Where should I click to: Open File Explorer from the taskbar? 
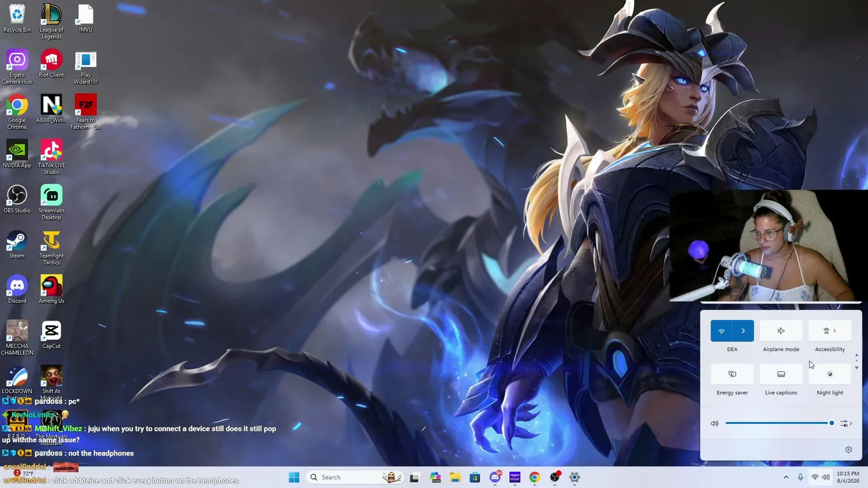coord(454,477)
